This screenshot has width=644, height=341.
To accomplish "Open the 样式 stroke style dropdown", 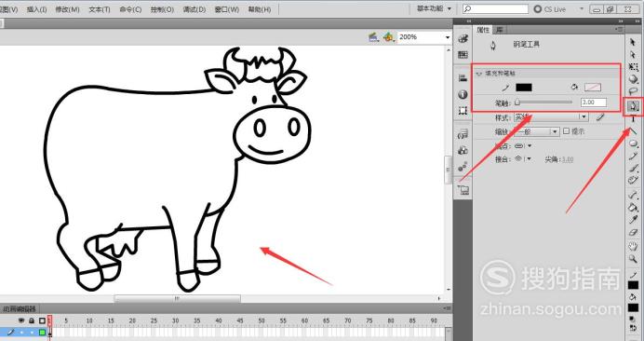I will 551,117.
